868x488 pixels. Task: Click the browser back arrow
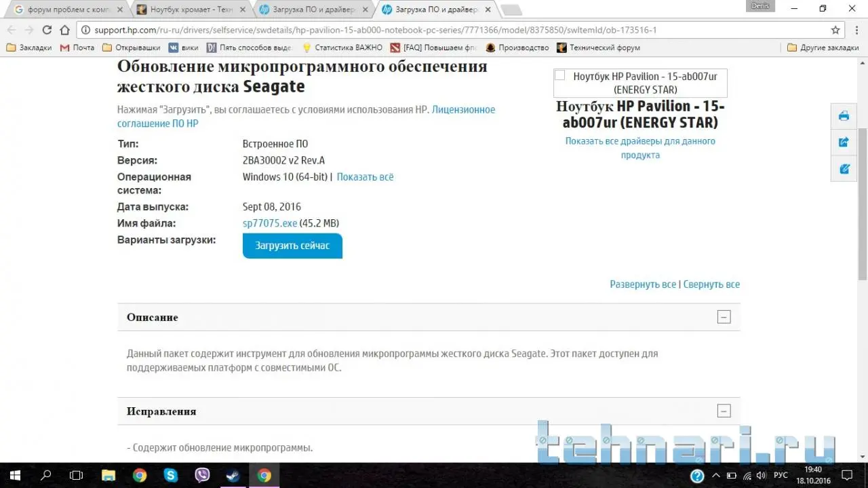12,30
